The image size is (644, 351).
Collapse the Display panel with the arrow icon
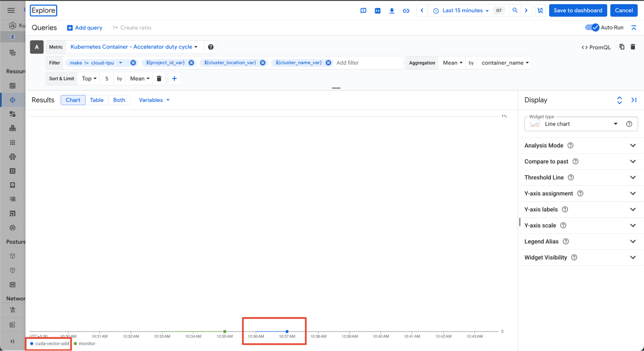pos(634,100)
